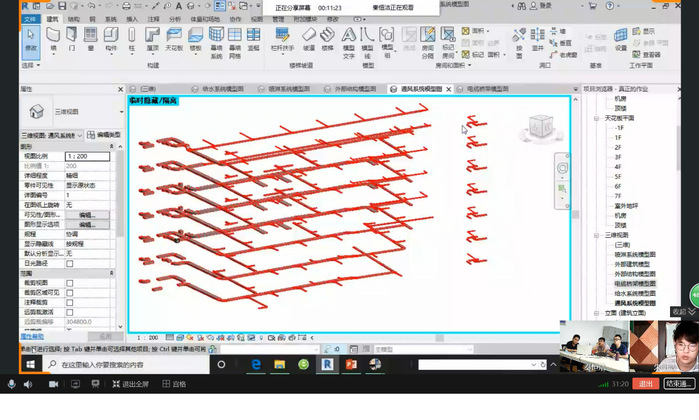
Task: Click the Railing (栏杆扶手) tool
Action: (282, 40)
